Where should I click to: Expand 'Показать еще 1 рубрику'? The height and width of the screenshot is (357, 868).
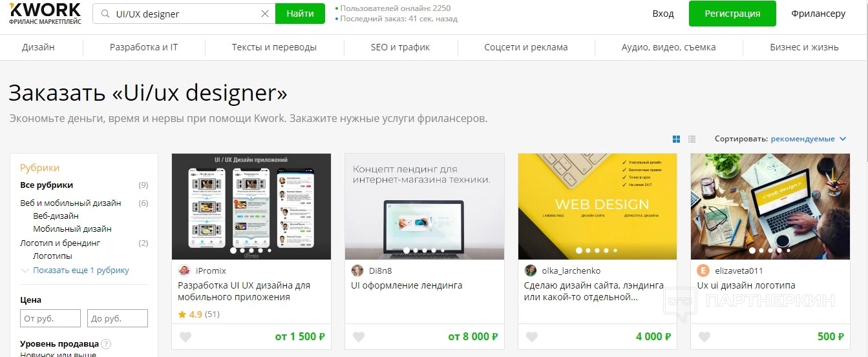tap(81, 270)
